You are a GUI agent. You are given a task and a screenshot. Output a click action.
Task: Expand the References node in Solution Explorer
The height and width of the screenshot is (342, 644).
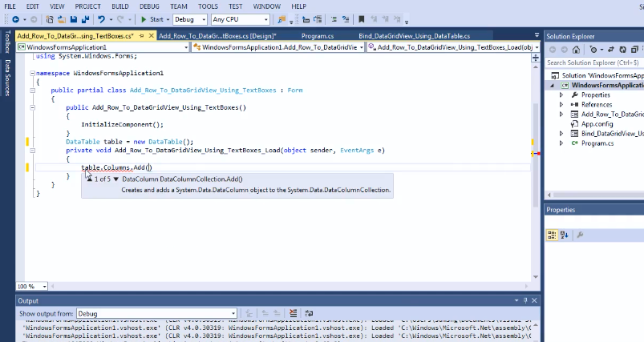coord(561,105)
